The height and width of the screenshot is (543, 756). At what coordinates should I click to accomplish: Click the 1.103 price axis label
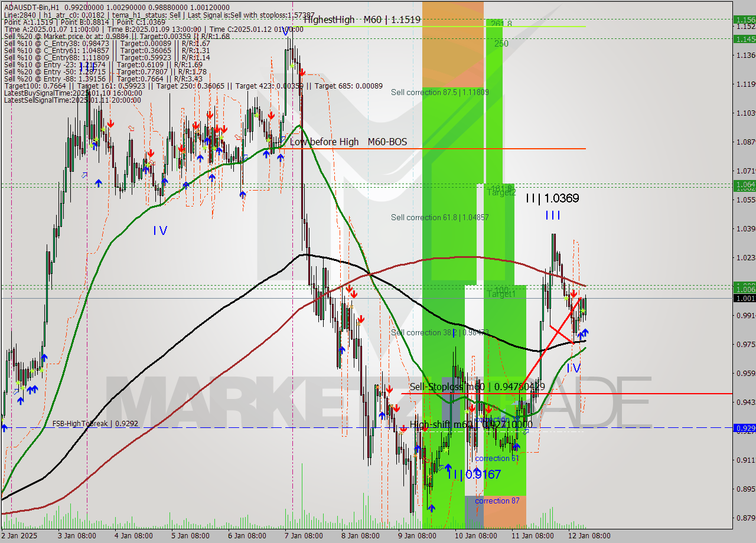pos(745,113)
